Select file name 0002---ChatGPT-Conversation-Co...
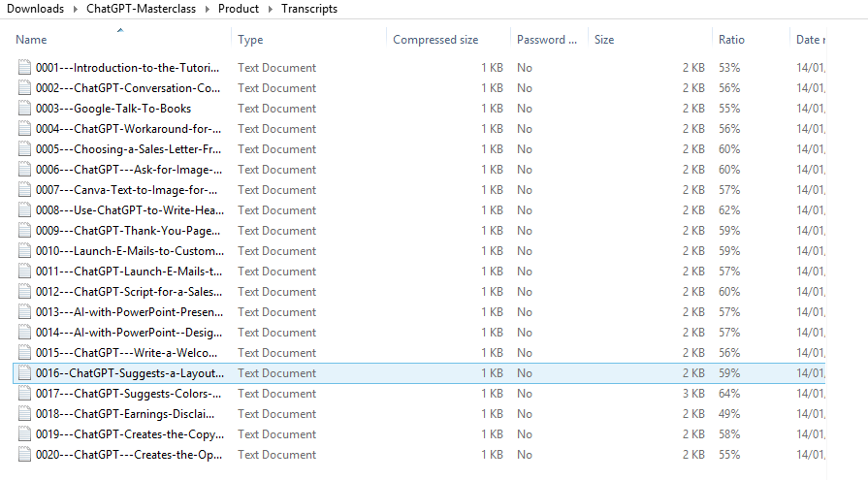Screen dimensions: 868x480 128,88
